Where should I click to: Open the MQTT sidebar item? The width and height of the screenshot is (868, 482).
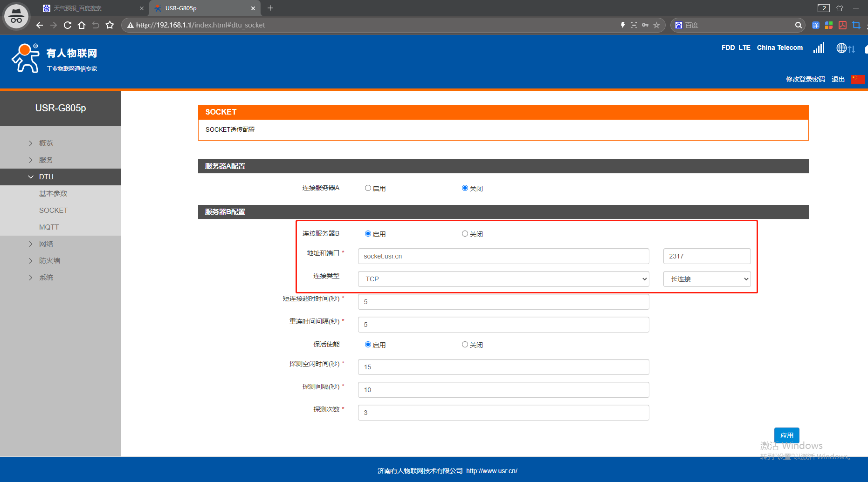tap(49, 227)
